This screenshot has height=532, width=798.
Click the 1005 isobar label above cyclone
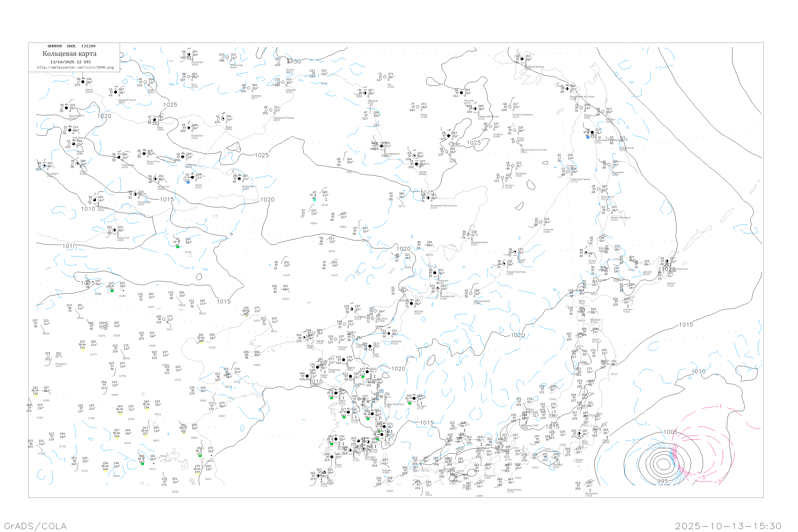[670, 432]
